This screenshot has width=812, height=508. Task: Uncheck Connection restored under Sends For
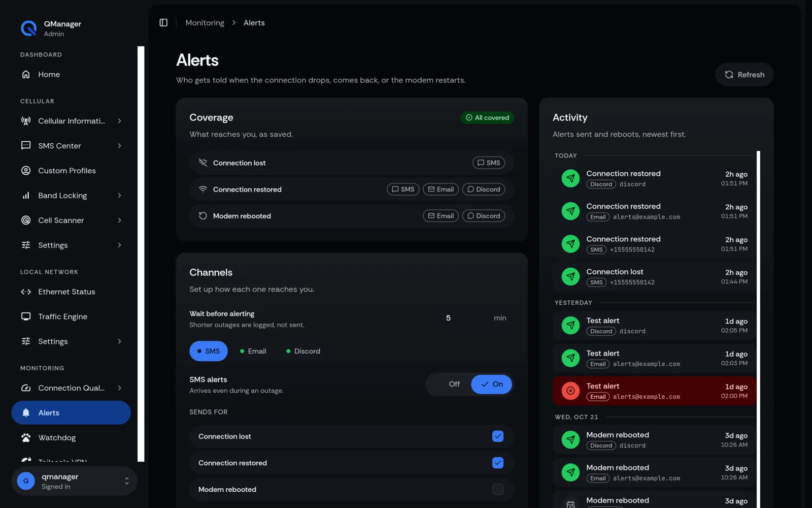click(498, 463)
